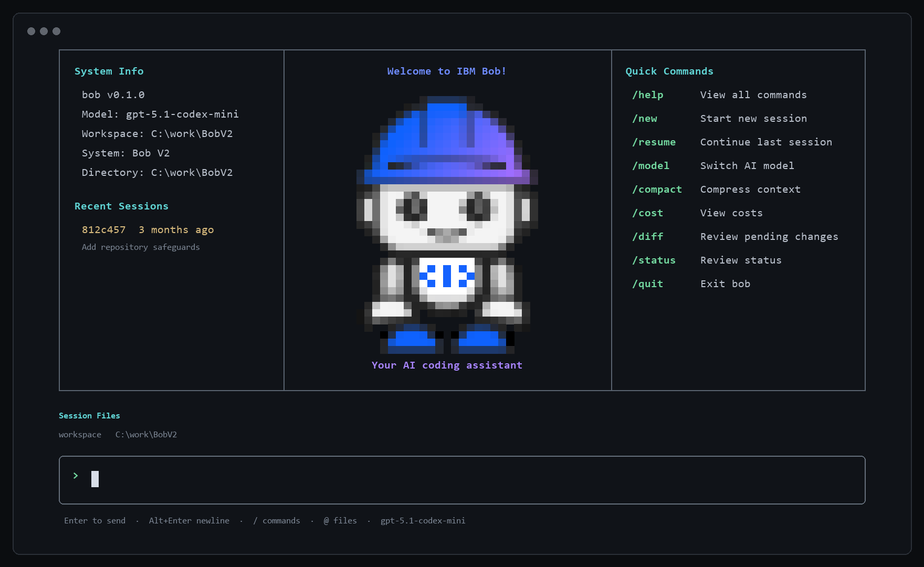This screenshot has height=567, width=924.
Task: Click the '/ commands' footer hint
Action: 277,521
